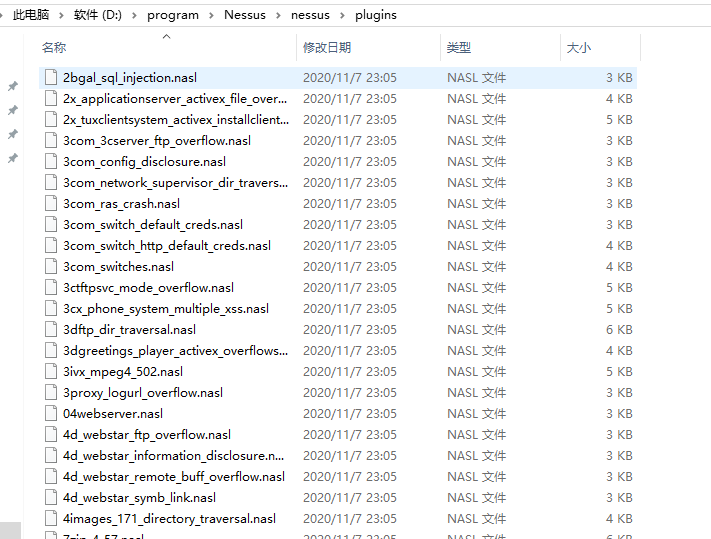Click the file icon beside 3proxy_logurl_overflow.nasl
711x539 pixels.
coord(51,393)
